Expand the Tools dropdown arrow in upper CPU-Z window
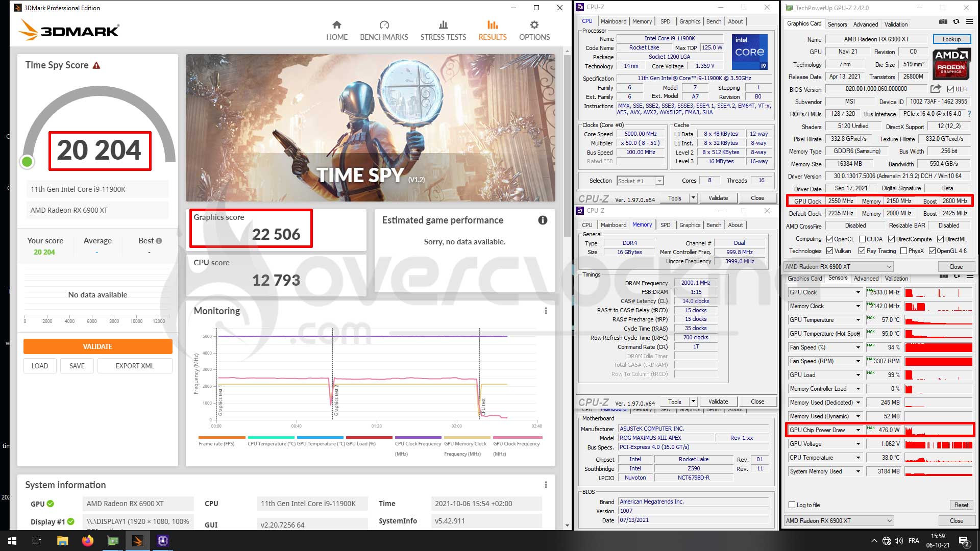Image resolution: width=980 pixels, height=551 pixels. coord(693,198)
